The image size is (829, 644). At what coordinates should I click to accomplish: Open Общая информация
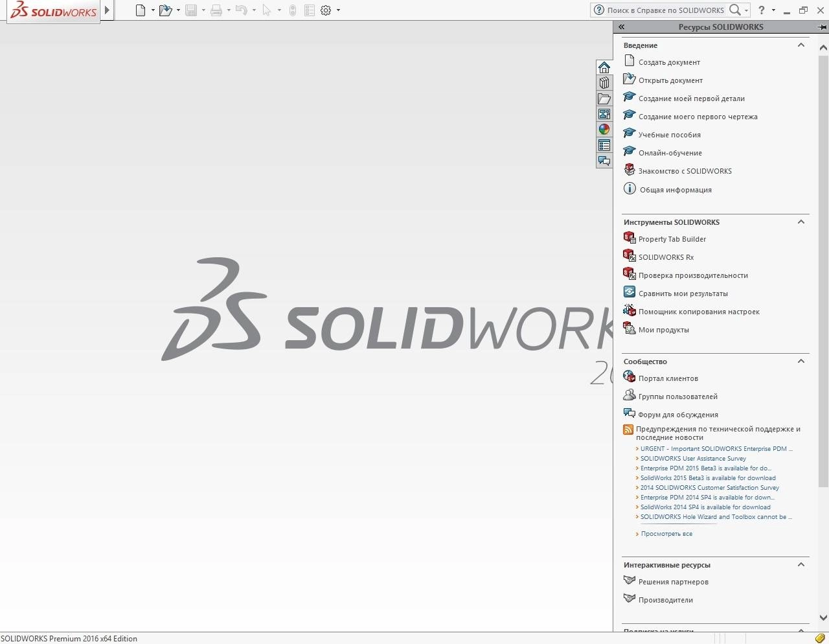pyautogui.click(x=676, y=190)
